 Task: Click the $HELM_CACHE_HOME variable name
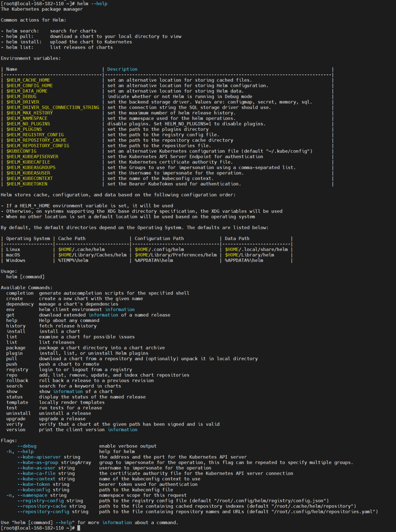pos(28,80)
